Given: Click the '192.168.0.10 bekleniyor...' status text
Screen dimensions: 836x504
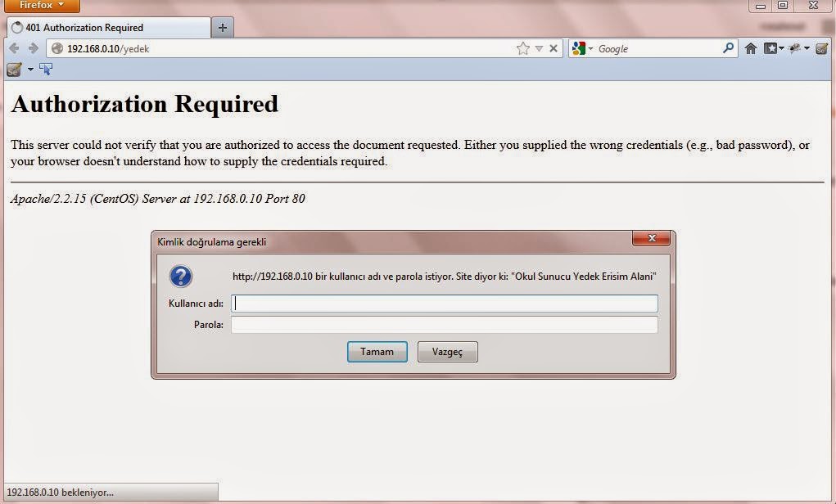Looking at the screenshot, I should coord(61,493).
